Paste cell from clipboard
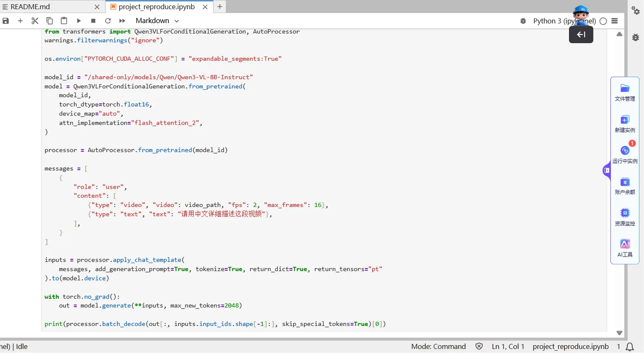The image size is (644, 354). click(x=64, y=21)
